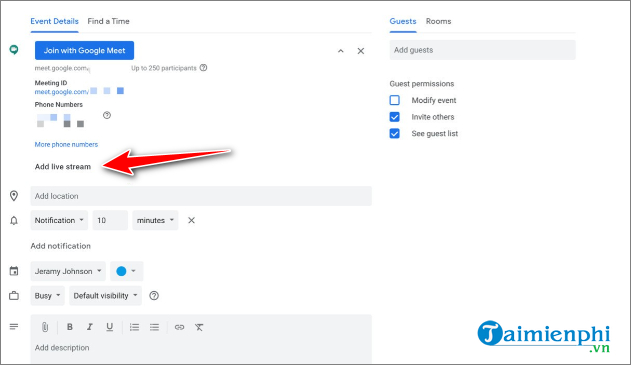Enable Modify event guest permission
The image size is (631, 365).
click(395, 100)
